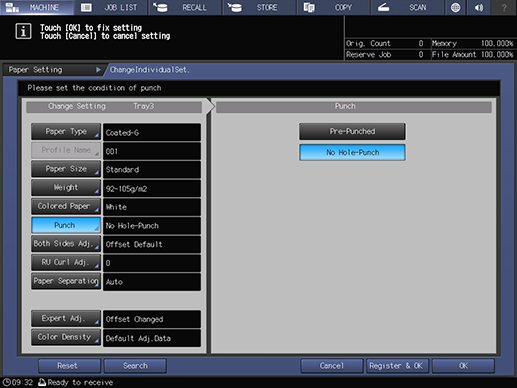The height and width of the screenshot is (388, 517).
Task: Toggle the Punch setting button
Action: point(66,225)
